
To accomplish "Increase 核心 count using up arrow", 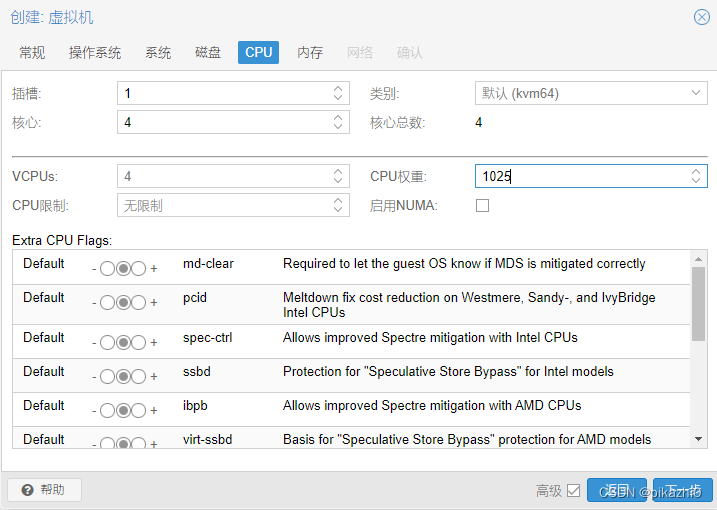I will click(338, 117).
